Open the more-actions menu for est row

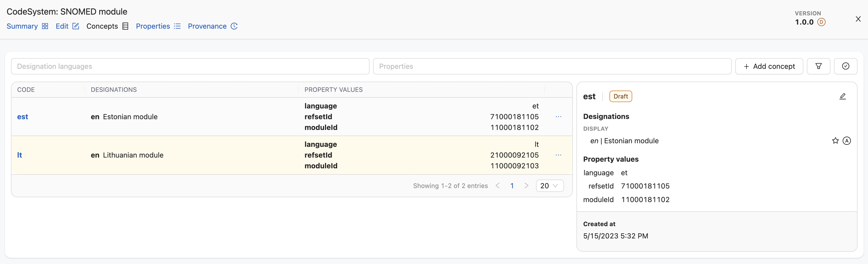click(x=558, y=117)
